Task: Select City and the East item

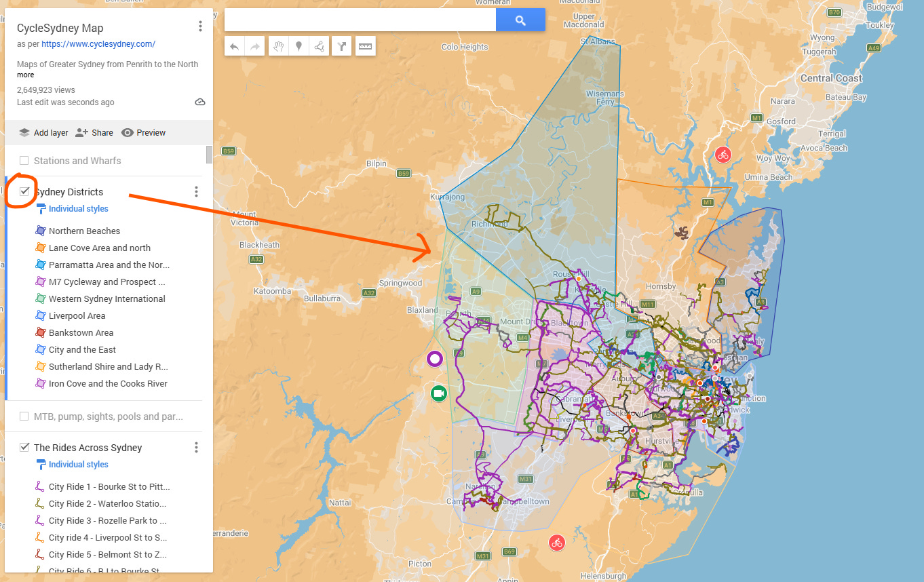Action: [x=82, y=349]
